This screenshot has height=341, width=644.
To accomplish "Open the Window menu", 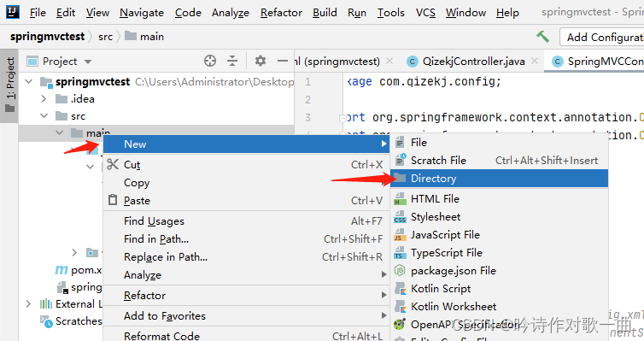I will [465, 13].
